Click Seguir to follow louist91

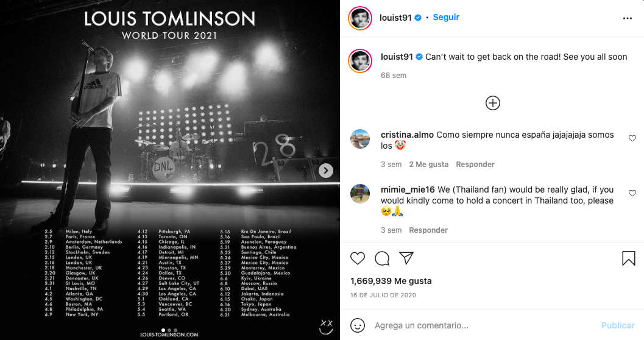(446, 18)
